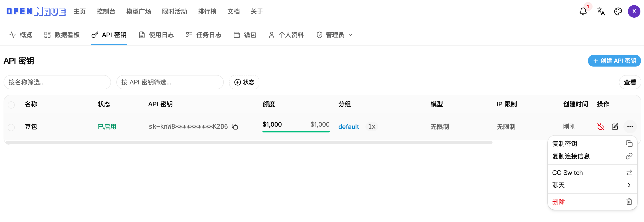This screenshot has height=222, width=644.
Task: Focus the 按 API 密钥筛选 input field
Action: tap(170, 82)
